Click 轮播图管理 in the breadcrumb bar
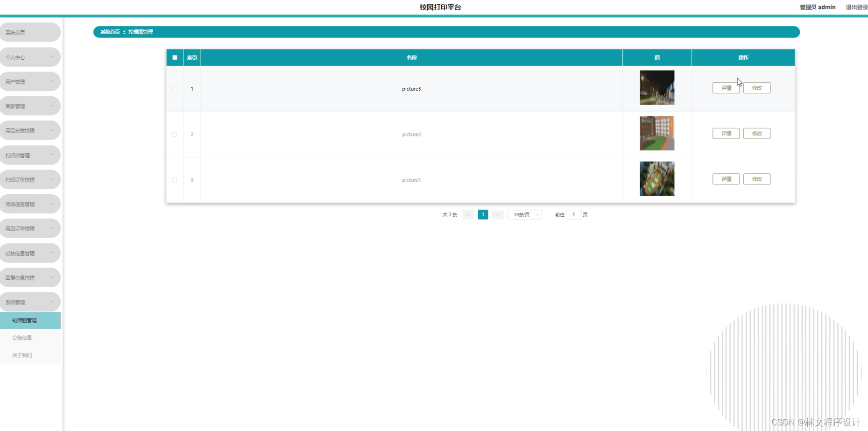 [141, 32]
